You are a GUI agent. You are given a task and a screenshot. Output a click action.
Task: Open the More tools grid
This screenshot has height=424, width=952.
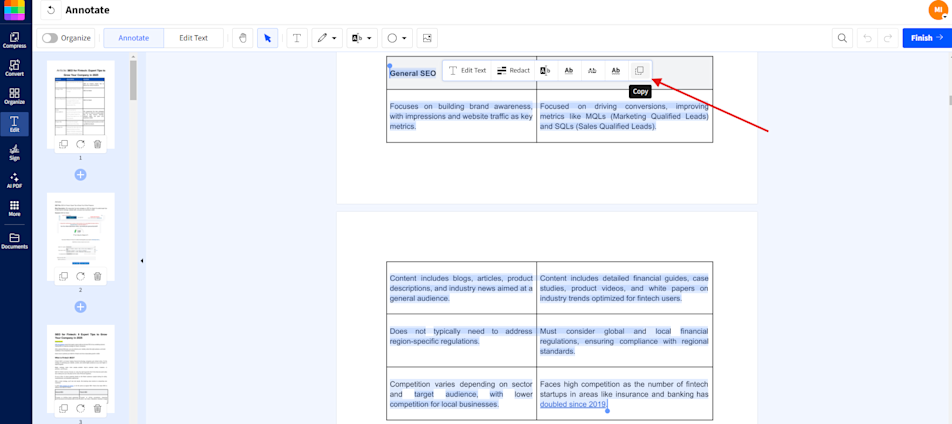click(14, 208)
